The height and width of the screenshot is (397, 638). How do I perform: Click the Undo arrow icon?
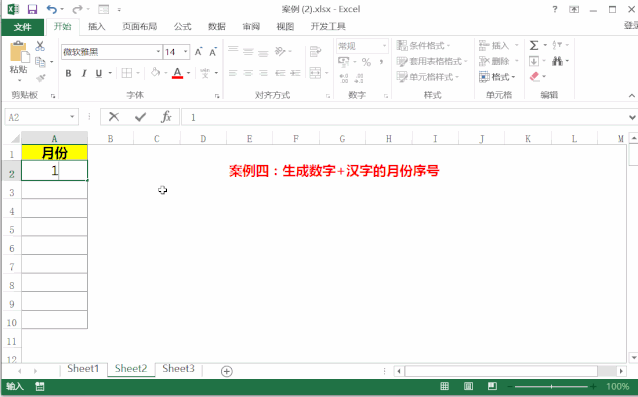51,9
